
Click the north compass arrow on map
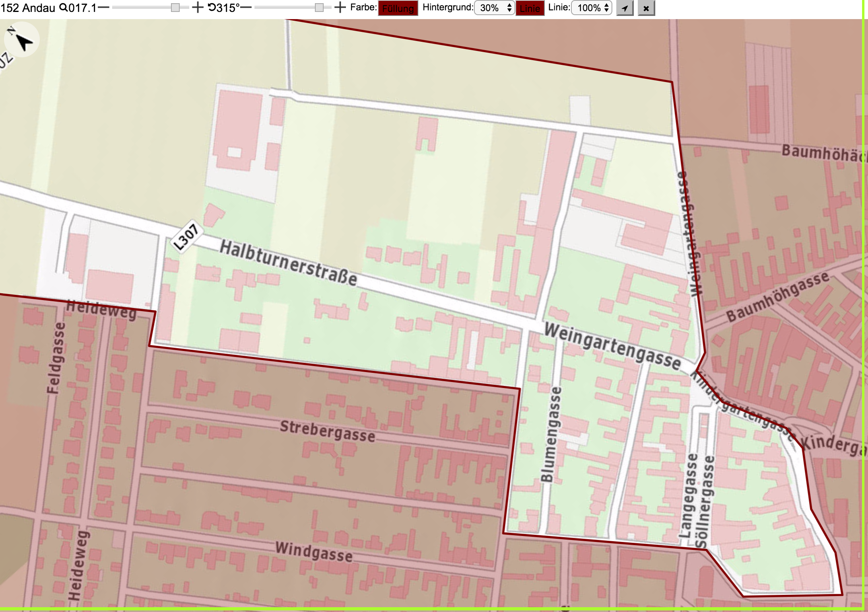pyautogui.click(x=22, y=40)
